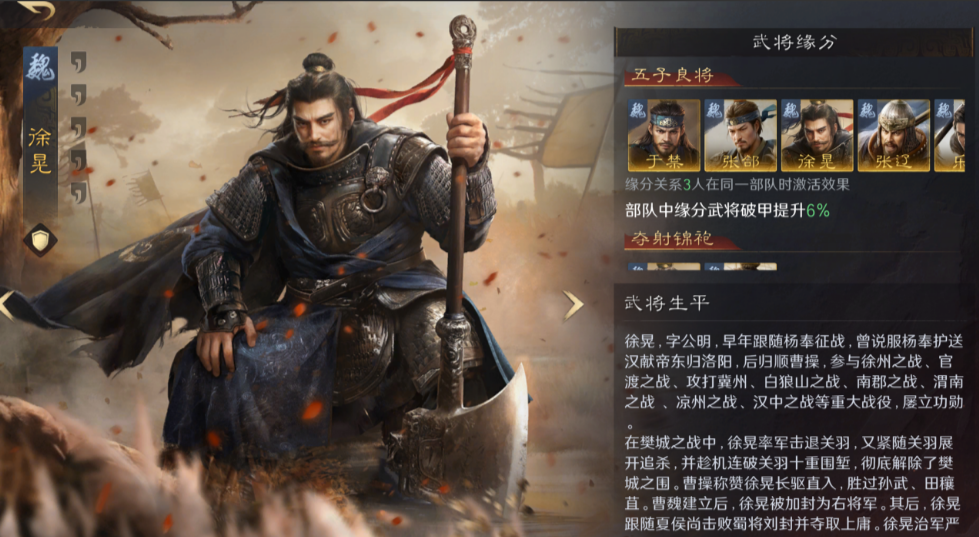Screen dimensions: 979x537
Task: Tap the 武将缘分 panel header
Action: [794, 42]
